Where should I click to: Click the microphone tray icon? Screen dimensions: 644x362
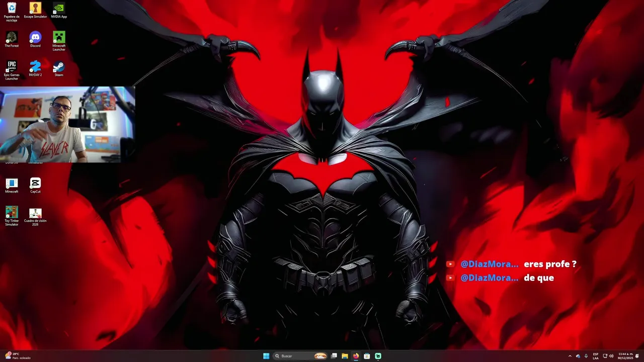tap(586, 356)
